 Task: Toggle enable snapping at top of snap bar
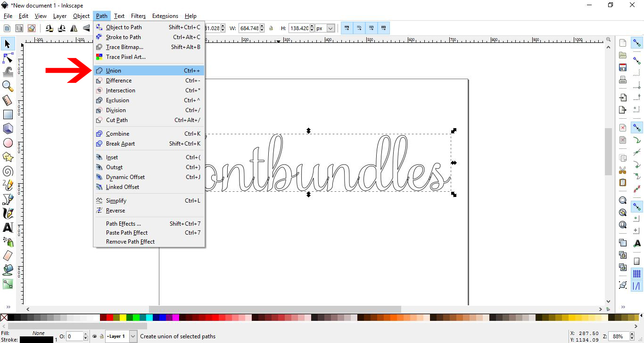click(x=637, y=43)
